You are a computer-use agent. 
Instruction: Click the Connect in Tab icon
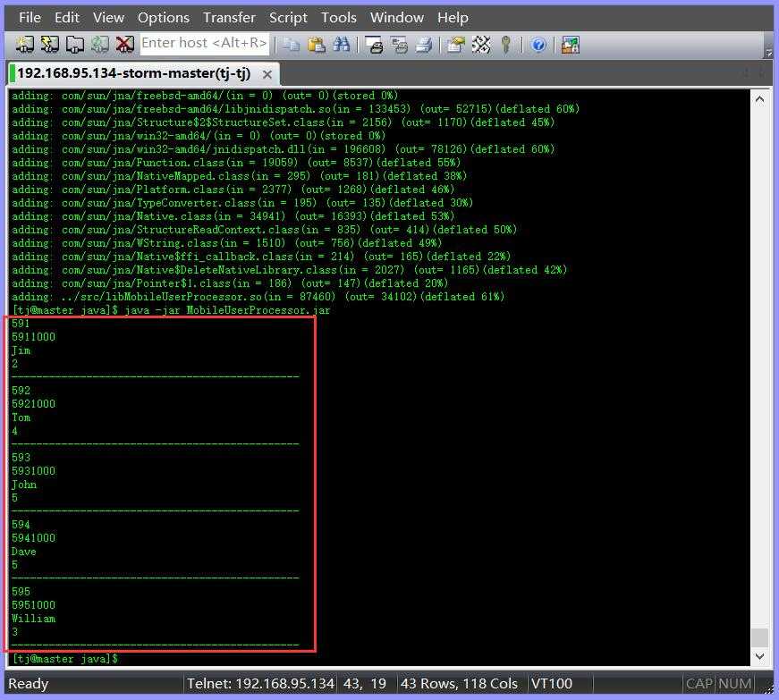point(74,45)
